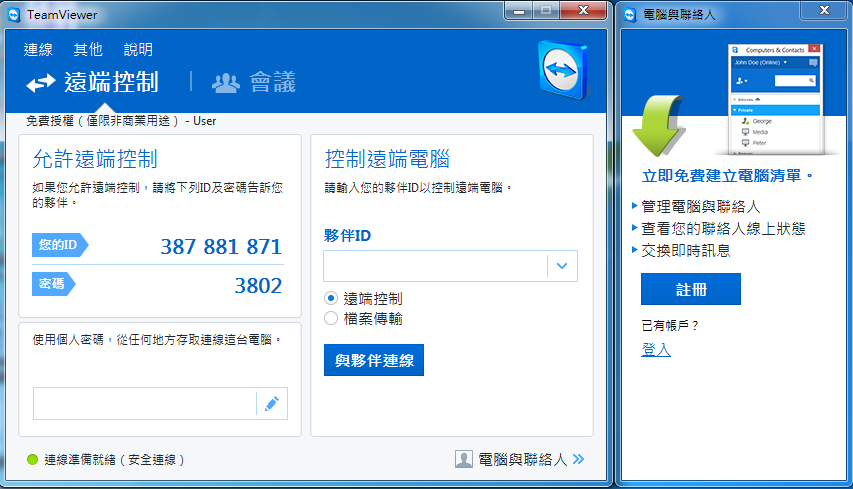Click the pencil icon to edit personal password
Viewport: 853px width, 489px height.
click(271, 404)
